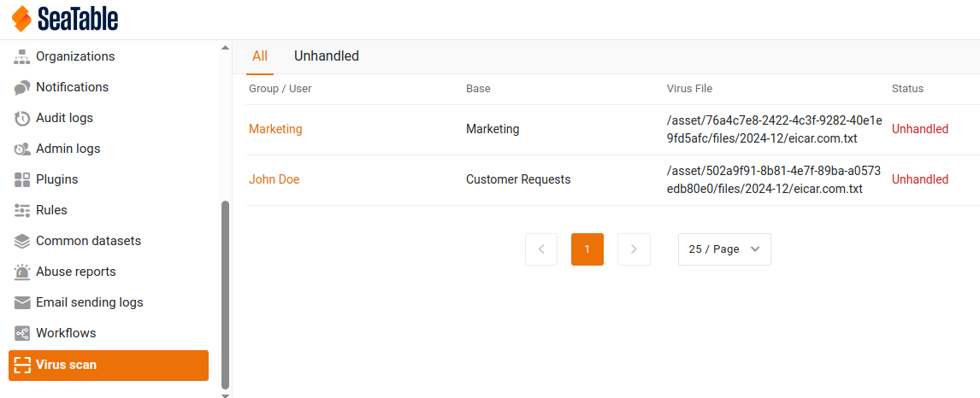
Task: Click the SeaTable logo
Action: (65, 19)
